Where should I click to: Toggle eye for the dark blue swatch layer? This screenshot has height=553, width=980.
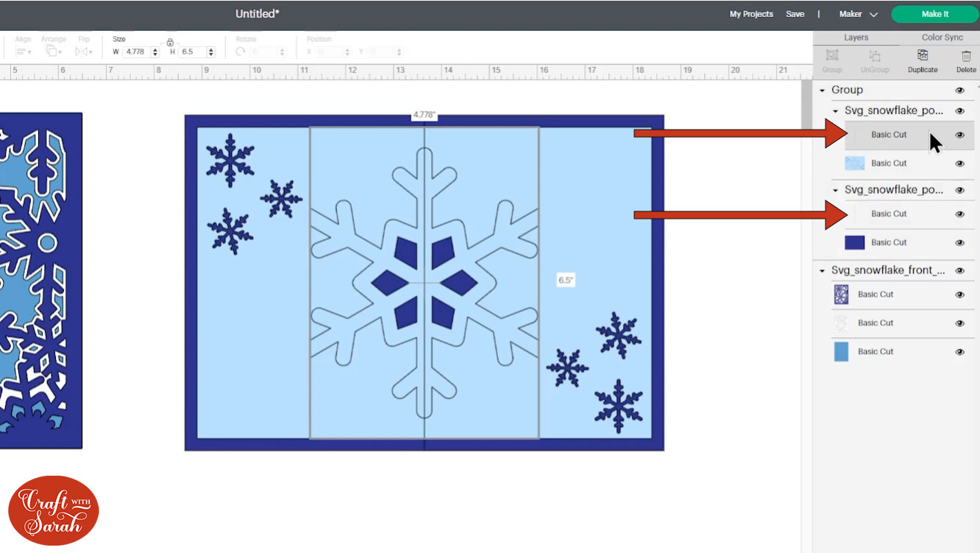pyautogui.click(x=959, y=243)
